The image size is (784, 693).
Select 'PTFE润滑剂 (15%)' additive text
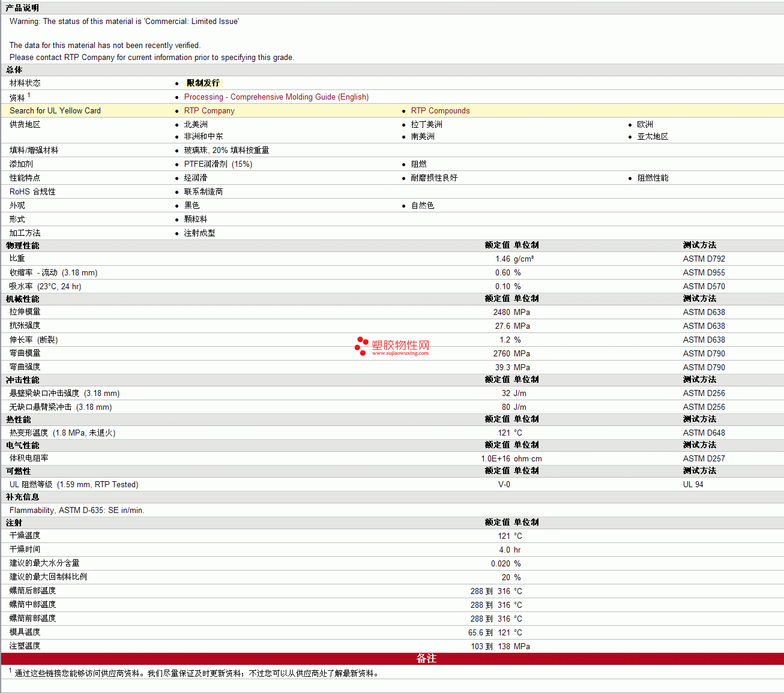218,164
